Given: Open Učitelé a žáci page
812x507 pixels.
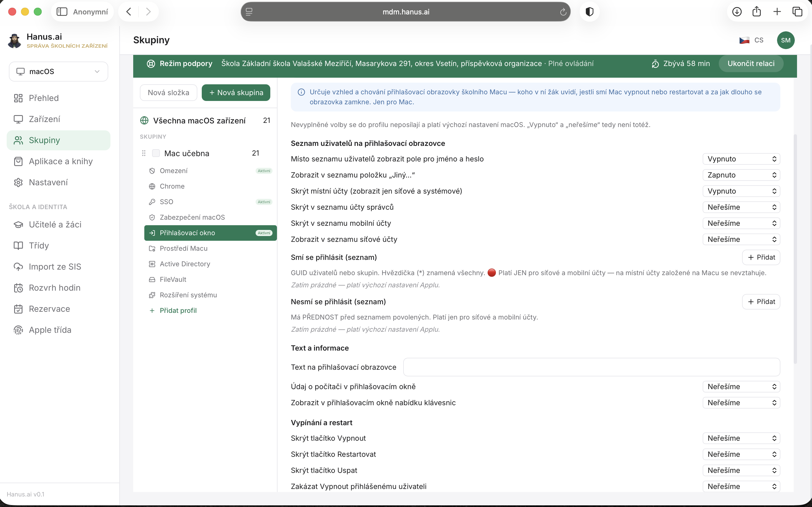Looking at the screenshot, I should (x=58, y=224).
